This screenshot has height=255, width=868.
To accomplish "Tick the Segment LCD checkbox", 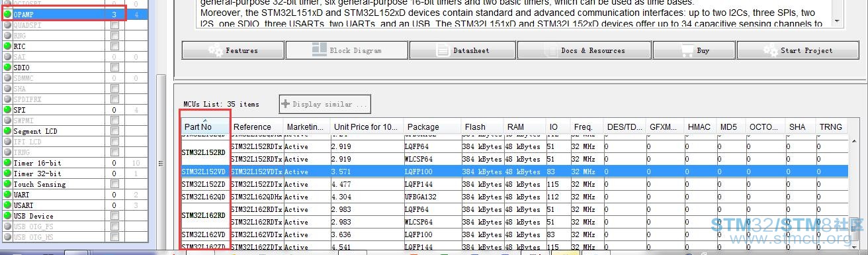I will (x=115, y=131).
